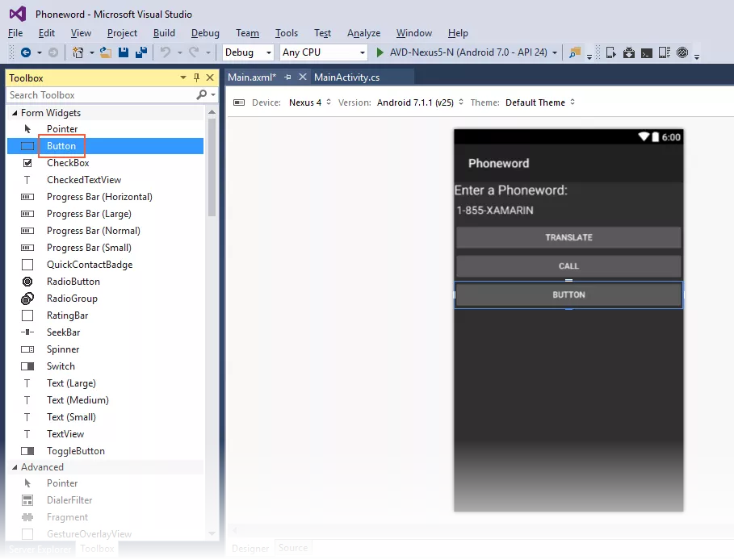Image resolution: width=734 pixels, height=560 pixels.
Task: Open the File menu
Action: (x=15, y=33)
